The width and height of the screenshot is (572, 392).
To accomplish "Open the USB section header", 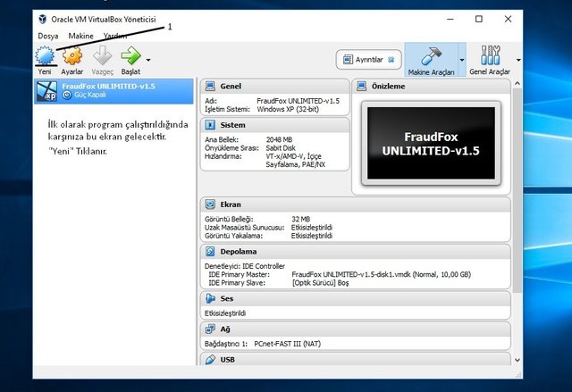I will (356, 359).
